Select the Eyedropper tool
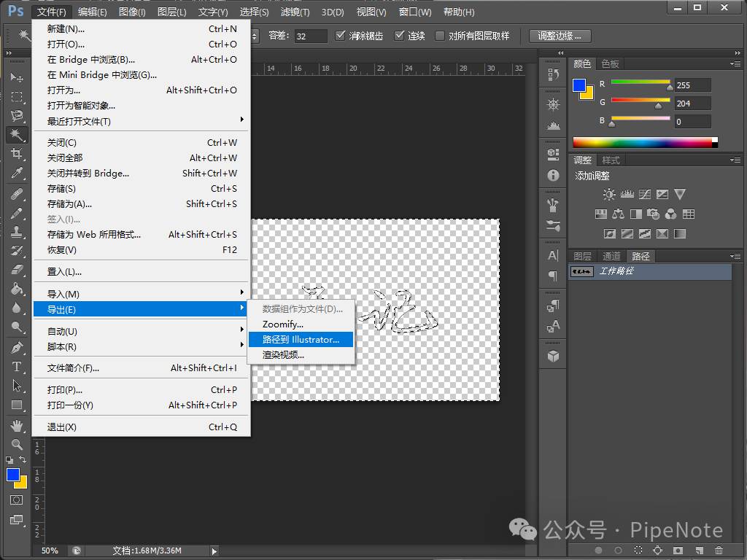This screenshot has height=560, width=747. [x=17, y=172]
